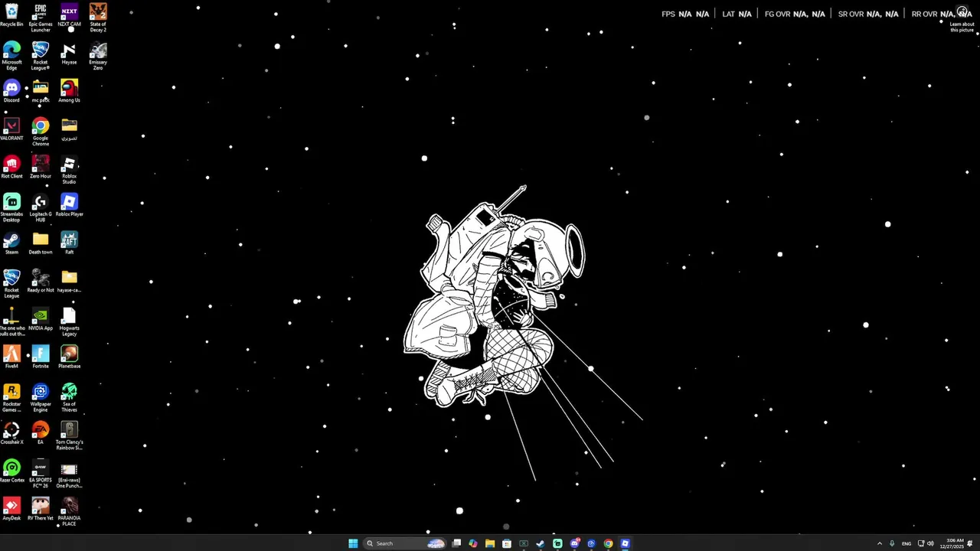Select the Razer Cortex icon

pos(11,471)
